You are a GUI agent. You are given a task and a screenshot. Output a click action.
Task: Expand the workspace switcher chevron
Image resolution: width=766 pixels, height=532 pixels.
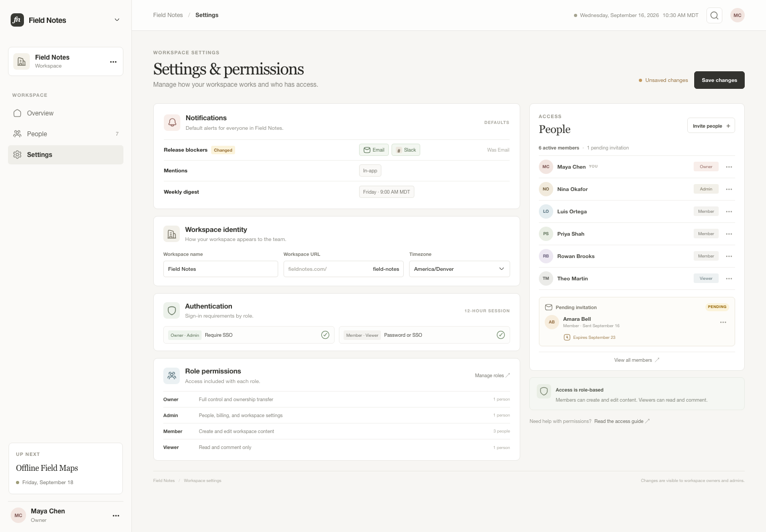(x=117, y=20)
